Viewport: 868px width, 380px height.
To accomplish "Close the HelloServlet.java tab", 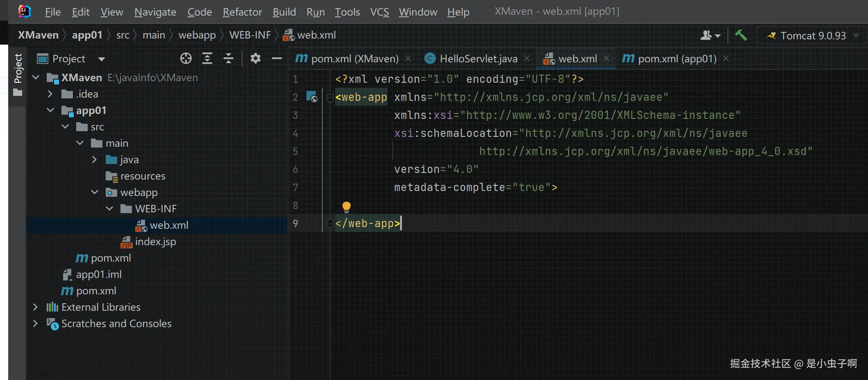I will (527, 59).
